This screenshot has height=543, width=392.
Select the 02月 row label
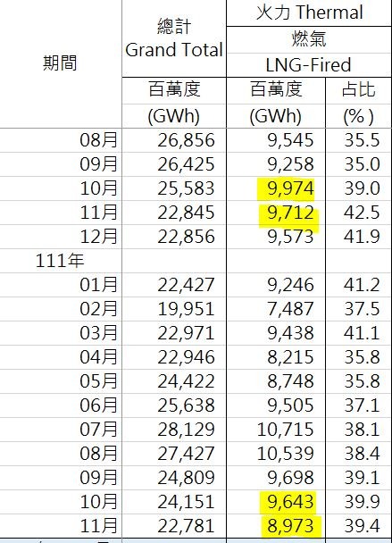(99, 308)
